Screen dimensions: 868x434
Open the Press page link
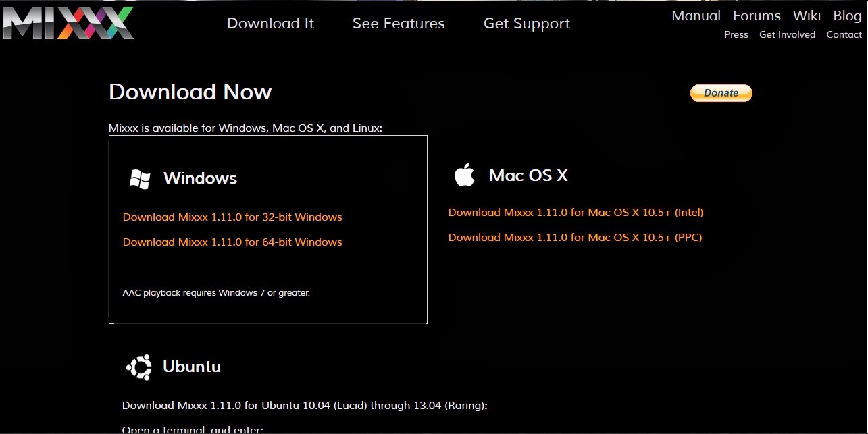point(736,34)
